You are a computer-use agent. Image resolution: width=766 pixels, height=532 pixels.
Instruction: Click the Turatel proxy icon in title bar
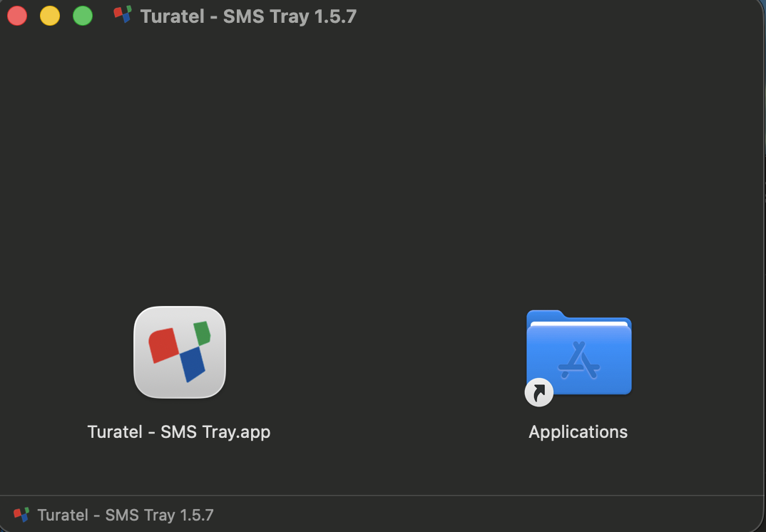click(x=123, y=15)
